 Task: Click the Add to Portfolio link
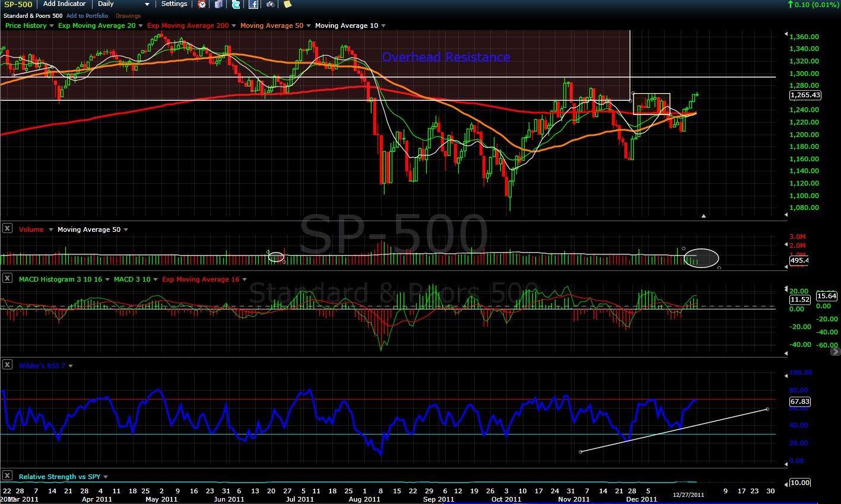coord(87,16)
